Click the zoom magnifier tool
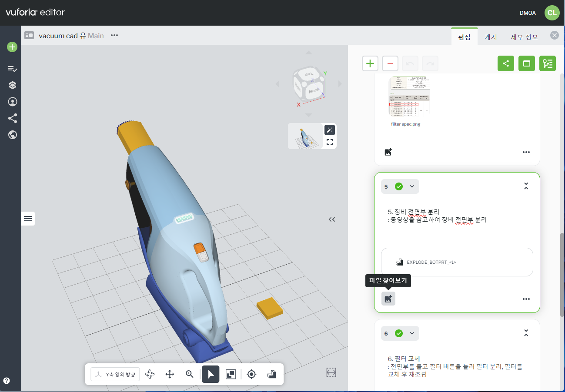 coord(190,374)
